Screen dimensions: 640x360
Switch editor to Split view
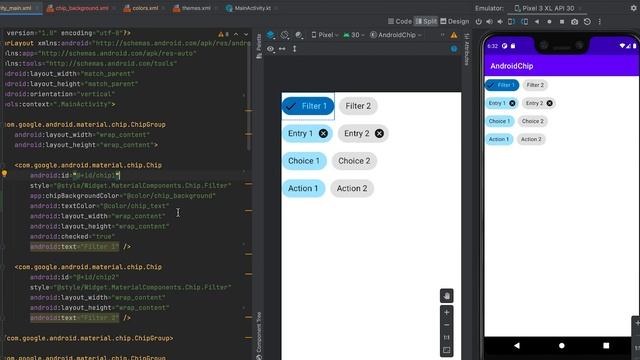point(426,21)
